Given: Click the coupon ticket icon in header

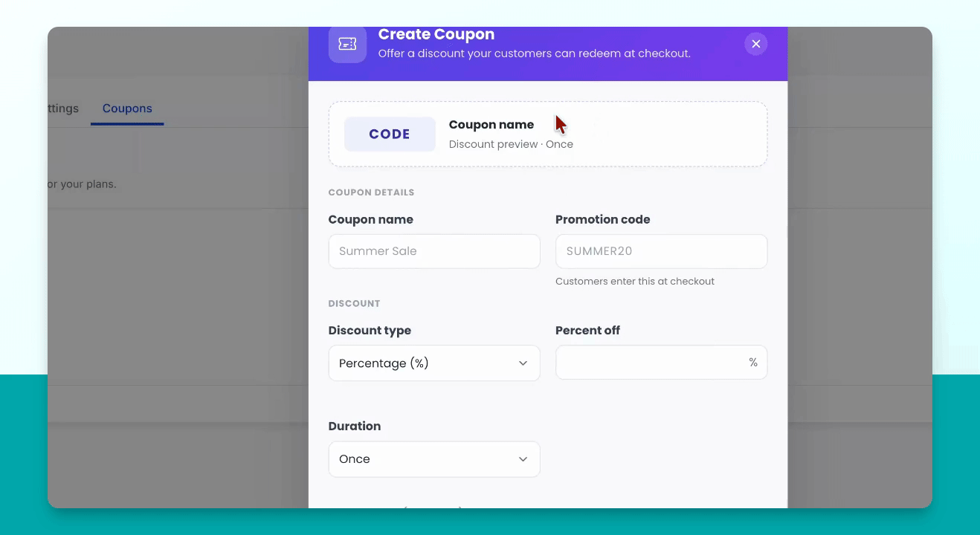Looking at the screenshot, I should (x=347, y=44).
